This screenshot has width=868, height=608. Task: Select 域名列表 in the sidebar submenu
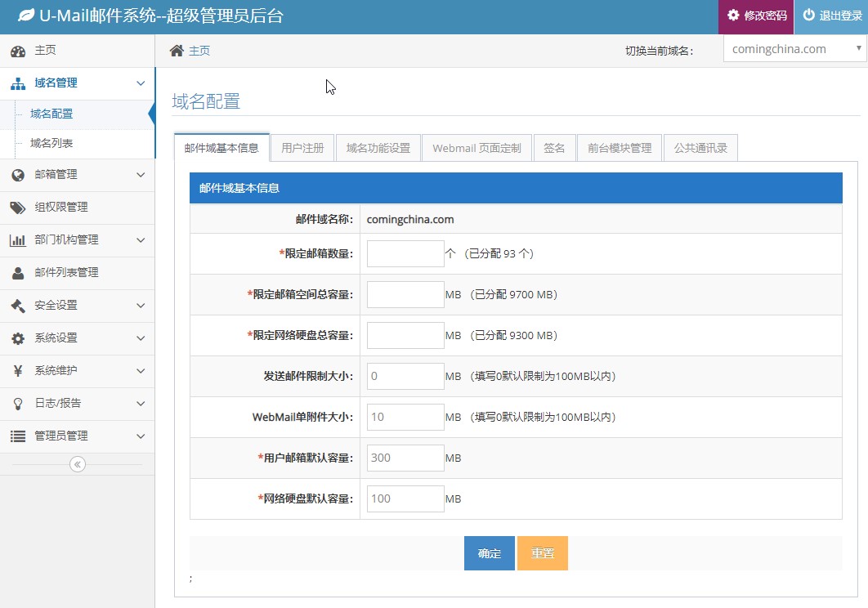(x=51, y=143)
